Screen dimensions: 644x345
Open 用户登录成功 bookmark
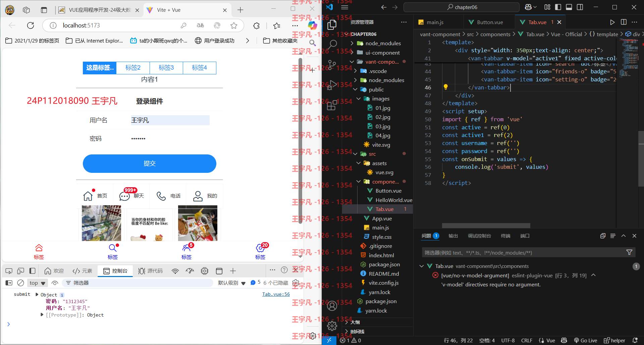[x=215, y=41]
